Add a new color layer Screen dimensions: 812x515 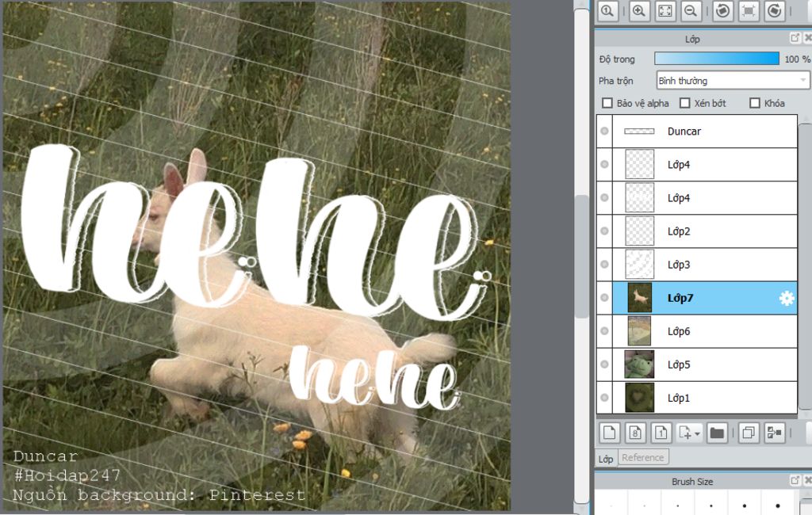click(x=610, y=433)
